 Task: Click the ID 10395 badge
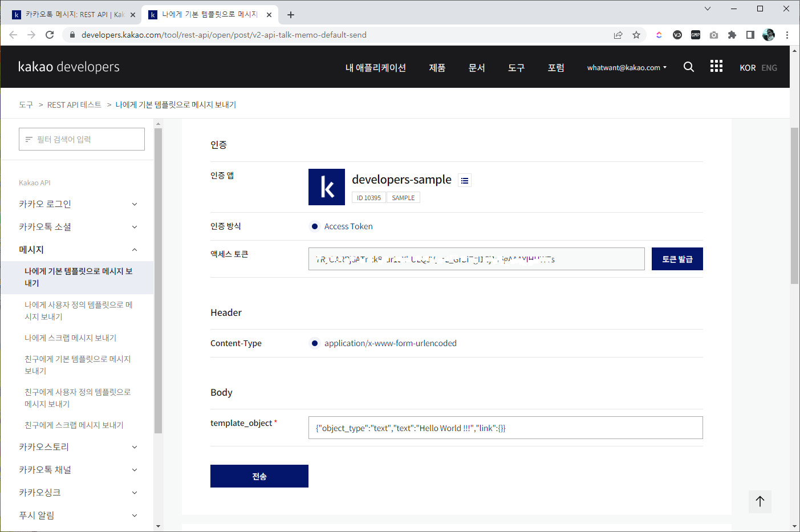click(x=369, y=198)
